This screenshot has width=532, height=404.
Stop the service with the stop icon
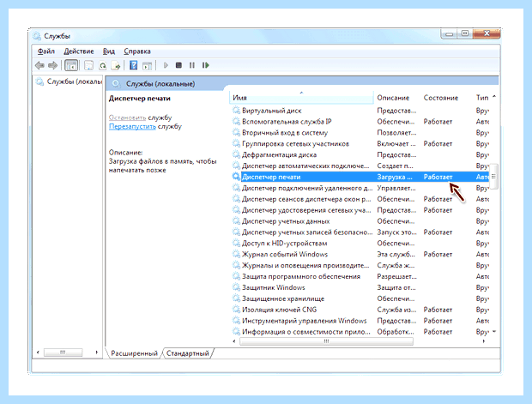point(178,65)
